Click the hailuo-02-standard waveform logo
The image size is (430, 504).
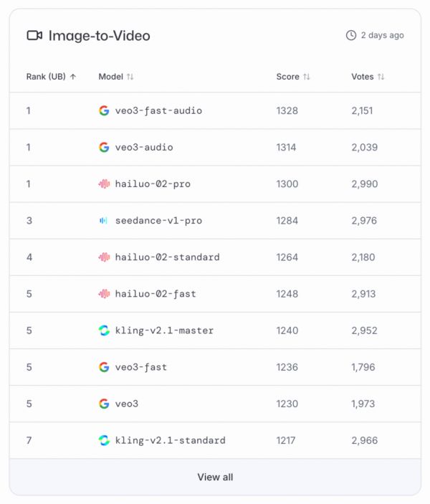(x=104, y=257)
